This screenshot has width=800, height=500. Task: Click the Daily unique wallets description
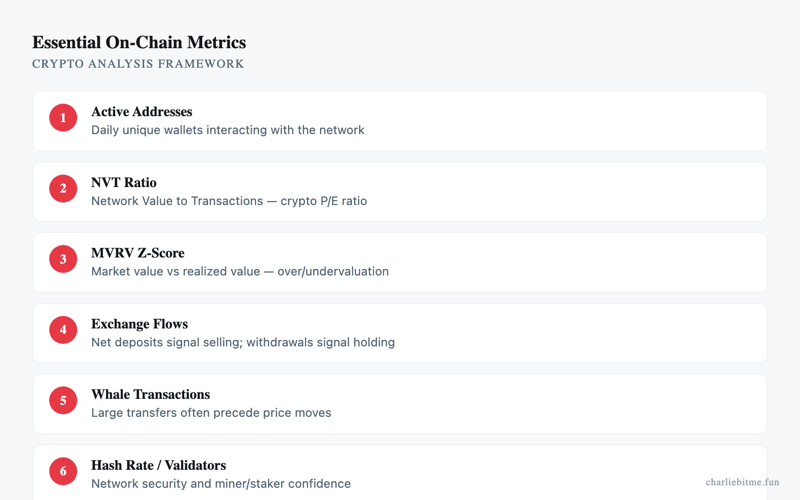tap(228, 130)
